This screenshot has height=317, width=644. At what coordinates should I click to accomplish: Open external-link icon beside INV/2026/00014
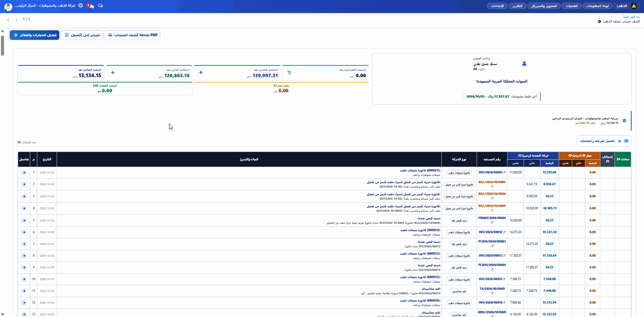point(505,279)
